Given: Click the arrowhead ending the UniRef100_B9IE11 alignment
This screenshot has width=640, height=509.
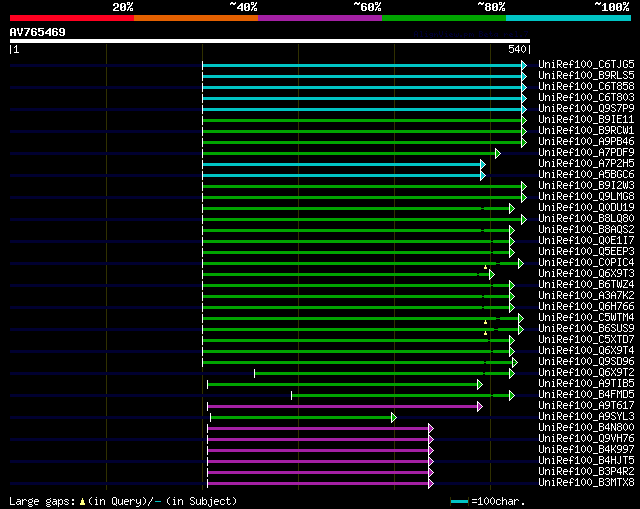Looking at the screenshot, I should click(x=524, y=120).
